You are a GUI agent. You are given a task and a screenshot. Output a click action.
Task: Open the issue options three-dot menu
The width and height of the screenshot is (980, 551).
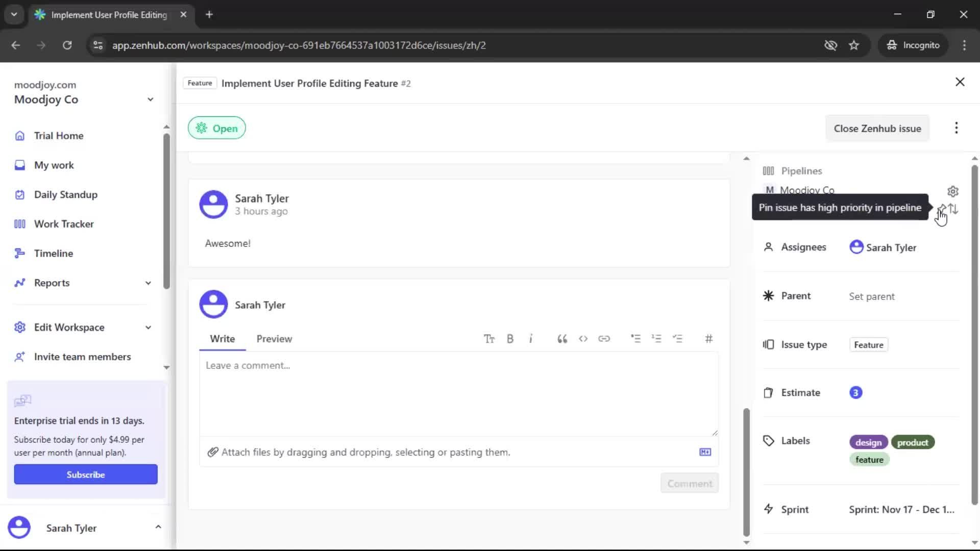click(x=957, y=128)
